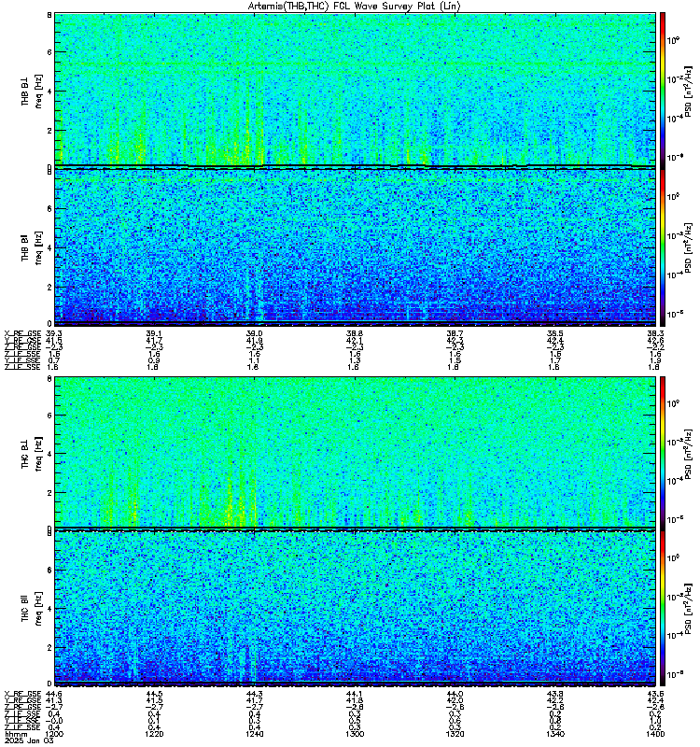The width and height of the screenshot is (700, 747).
Task: Click the THB X_RE_GSE value '39.0'
Action: (254, 333)
